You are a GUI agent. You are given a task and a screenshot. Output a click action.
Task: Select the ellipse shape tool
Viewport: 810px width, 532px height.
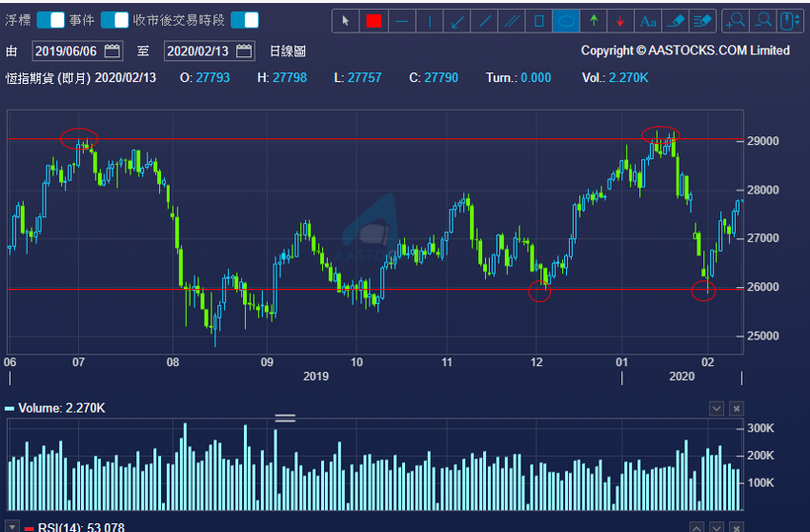tap(566, 21)
